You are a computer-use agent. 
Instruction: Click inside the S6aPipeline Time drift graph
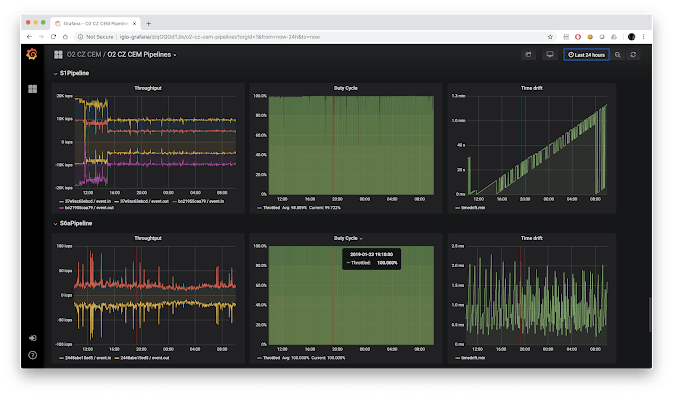point(536,295)
